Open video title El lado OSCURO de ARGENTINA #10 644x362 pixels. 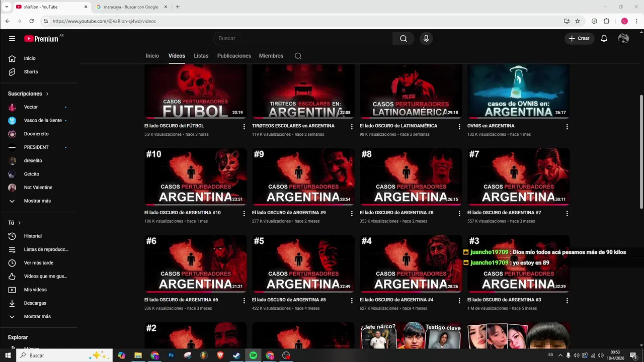(183, 213)
